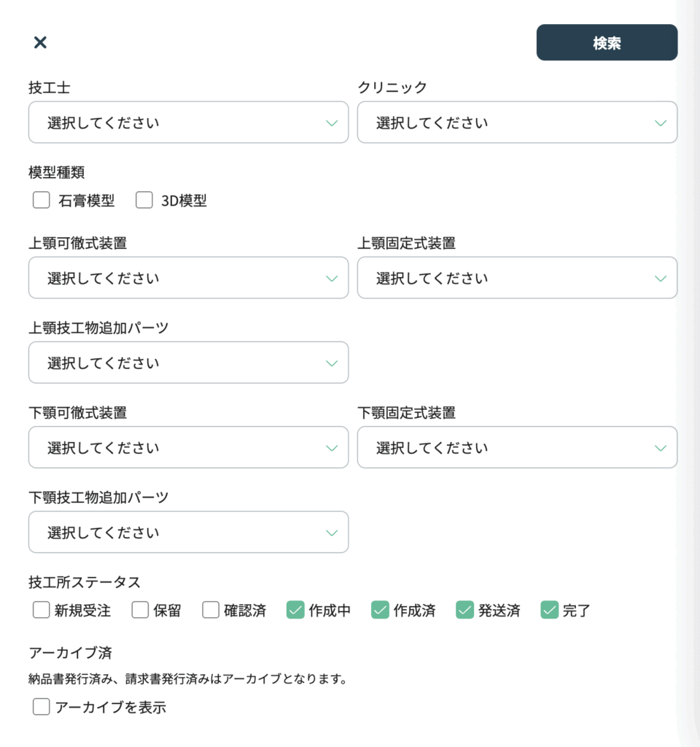
Task: Tick the 保留 status checkbox
Action: pyautogui.click(x=140, y=610)
